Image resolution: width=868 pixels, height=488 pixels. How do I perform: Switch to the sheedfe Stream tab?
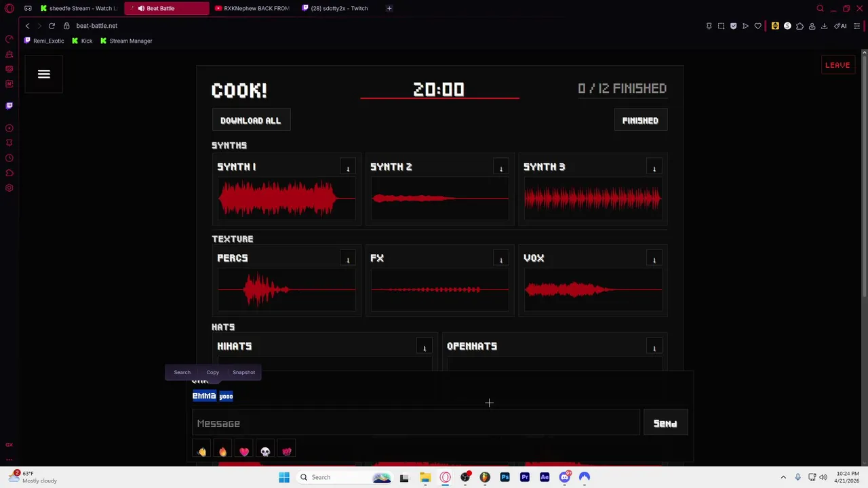[81, 8]
